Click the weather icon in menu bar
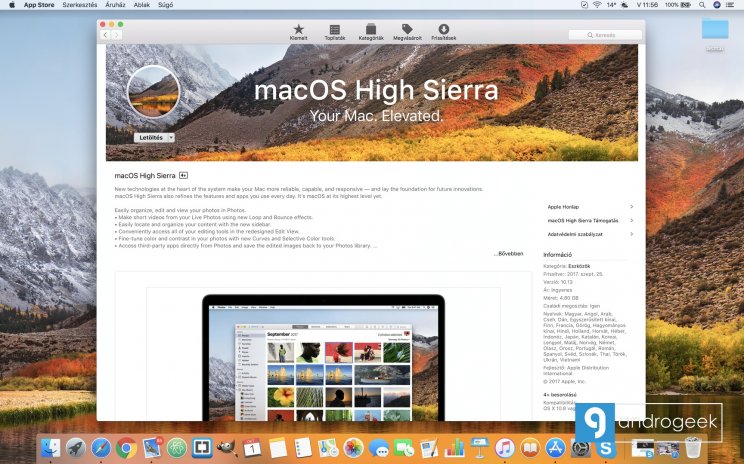Screen dimensions: 744x464 (x=625, y=5)
